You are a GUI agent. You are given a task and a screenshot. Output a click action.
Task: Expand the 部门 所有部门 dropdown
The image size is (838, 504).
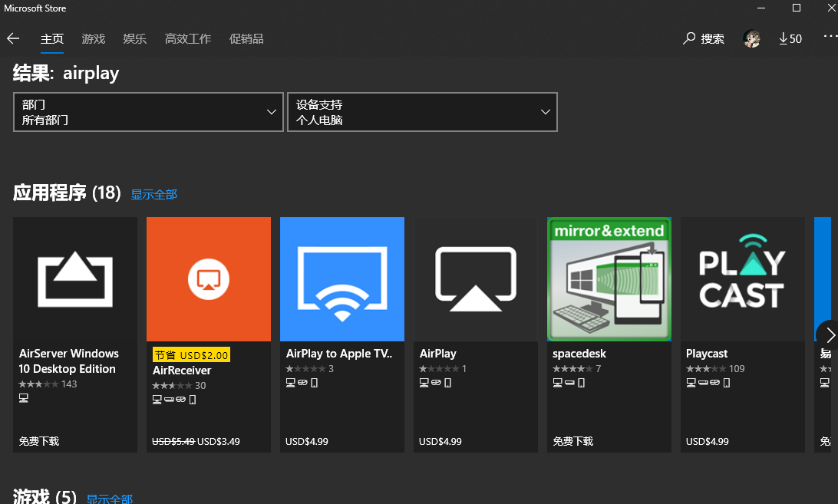pos(148,112)
